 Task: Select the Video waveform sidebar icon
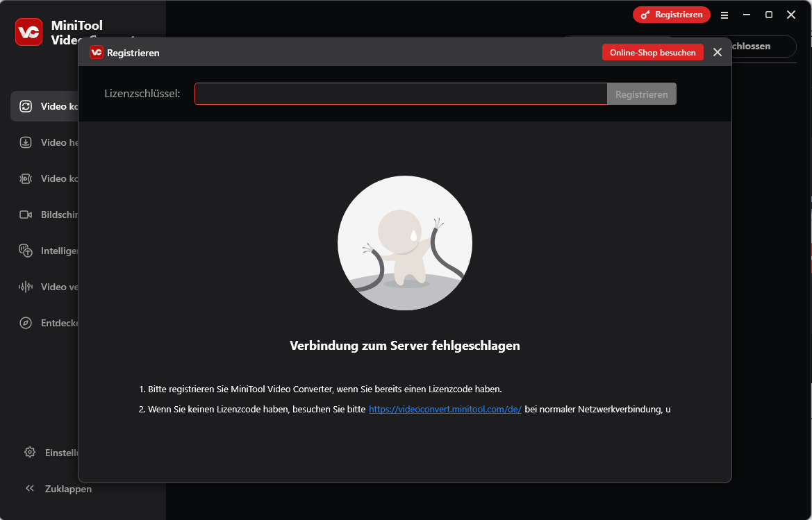26,287
